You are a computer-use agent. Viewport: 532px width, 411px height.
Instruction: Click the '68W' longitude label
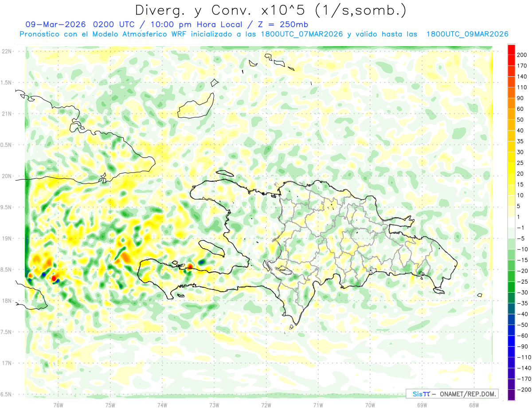point(474,405)
